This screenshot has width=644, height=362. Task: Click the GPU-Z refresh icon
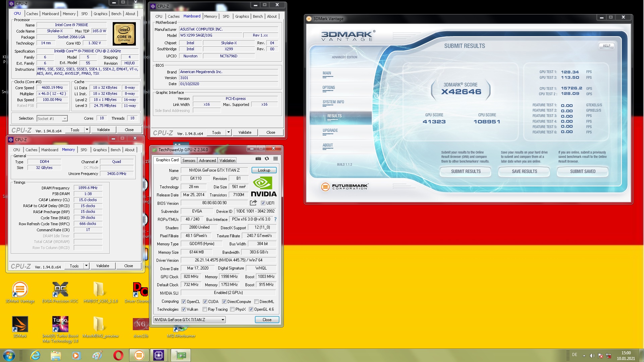pyautogui.click(x=267, y=159)
